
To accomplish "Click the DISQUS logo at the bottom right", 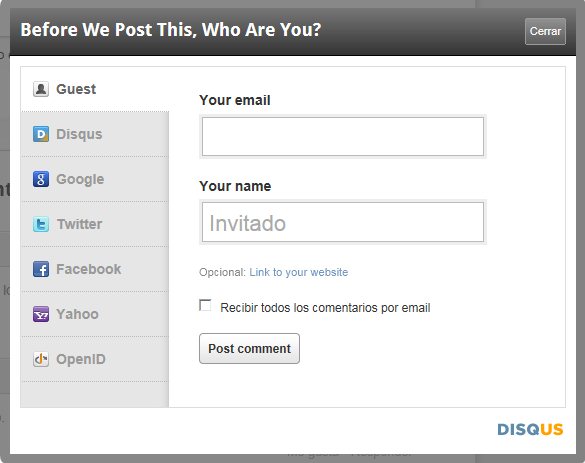I will click(530, 429).
